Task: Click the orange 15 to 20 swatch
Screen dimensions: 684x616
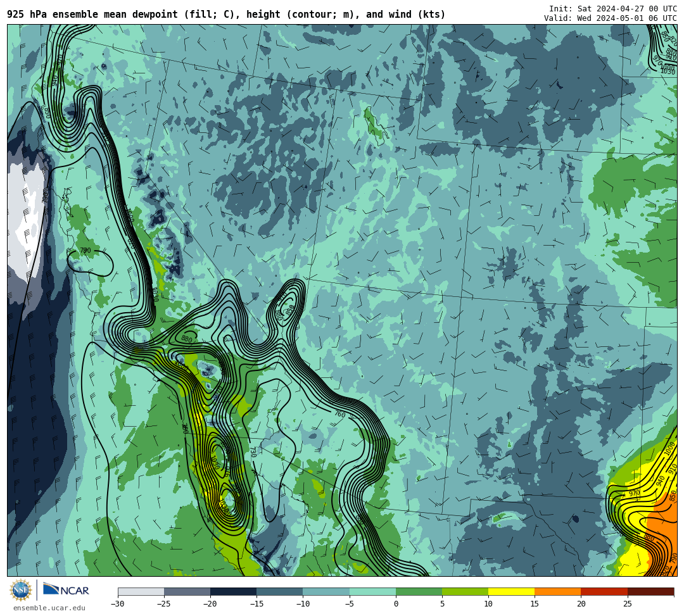Action: pos(558,591)
